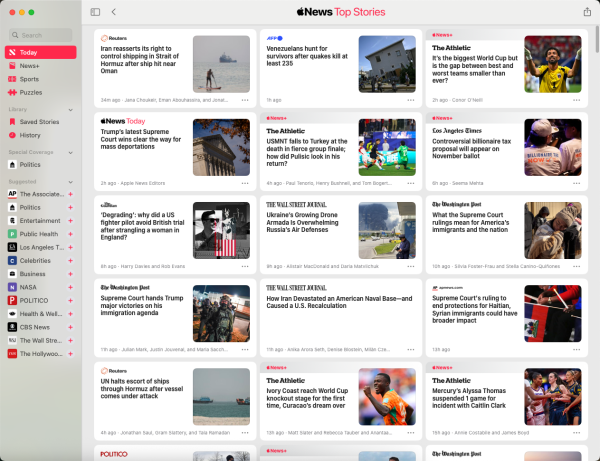
Task: Follow Business with plus button
Action: pyautogui.click(x=70, y=274)
